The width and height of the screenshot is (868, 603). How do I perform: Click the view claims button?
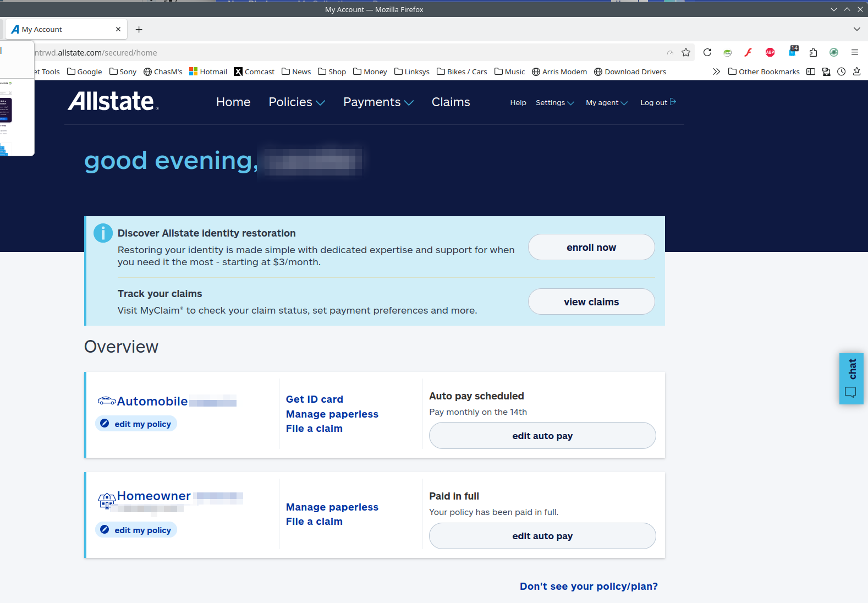pyautogui.click(x=591, y=301)
